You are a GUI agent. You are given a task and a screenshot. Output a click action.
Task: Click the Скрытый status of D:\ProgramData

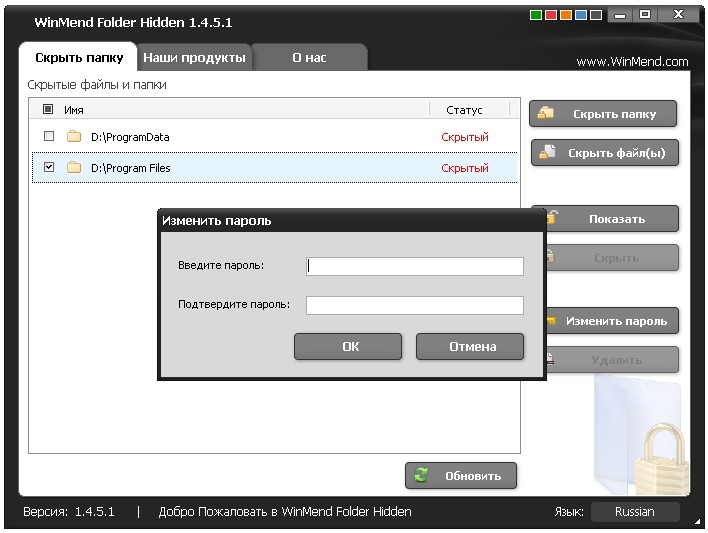(465, 137)
